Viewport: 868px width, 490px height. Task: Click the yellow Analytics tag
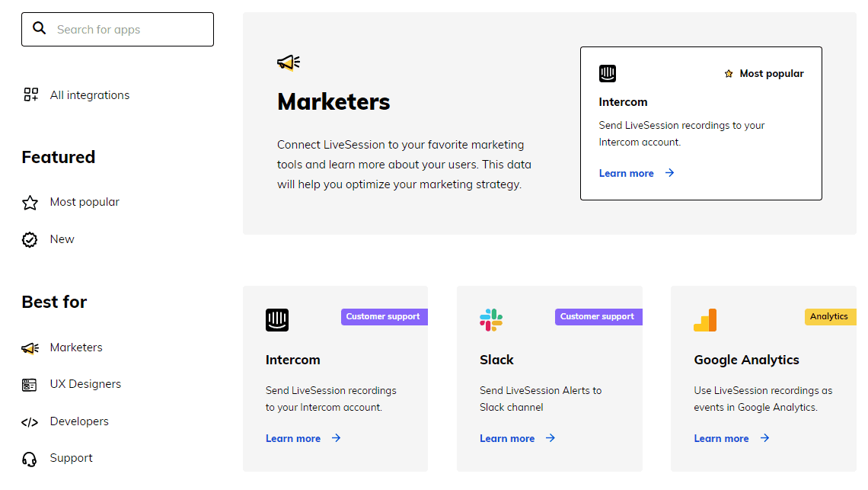coord(829,317)
